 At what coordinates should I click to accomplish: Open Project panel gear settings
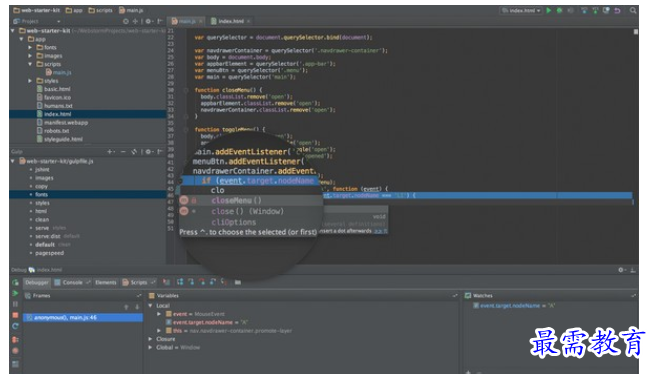point(148,21)
